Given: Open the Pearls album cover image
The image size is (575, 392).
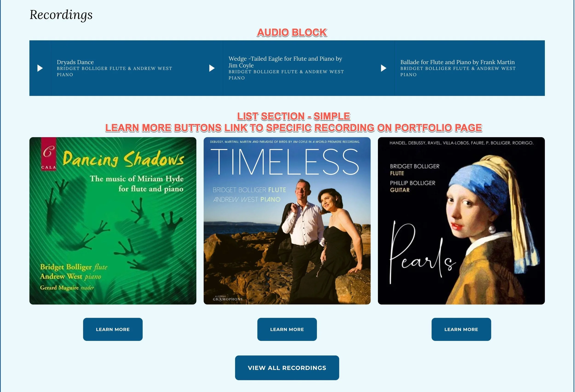Looking at the screenshot, I should tap(461, 221).
